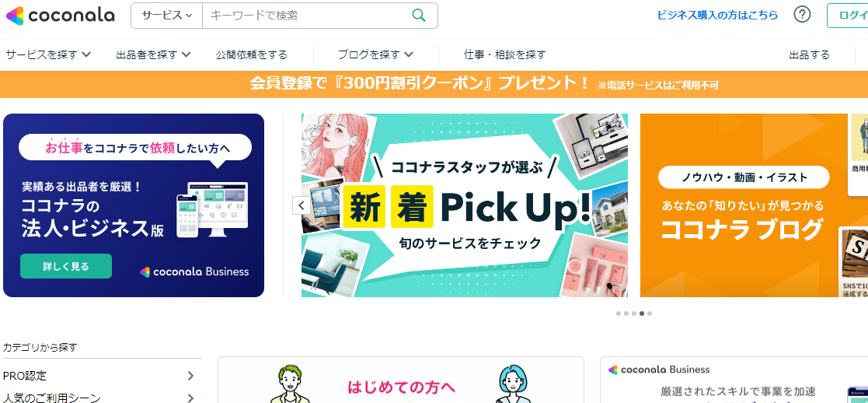Select the last carousel dot indicator

650,314
